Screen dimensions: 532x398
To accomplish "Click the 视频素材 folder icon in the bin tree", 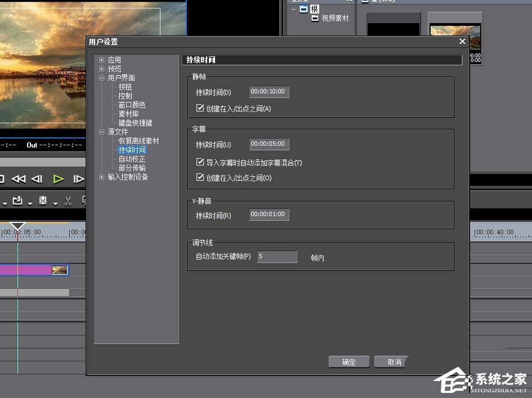I will pos(314,18).
